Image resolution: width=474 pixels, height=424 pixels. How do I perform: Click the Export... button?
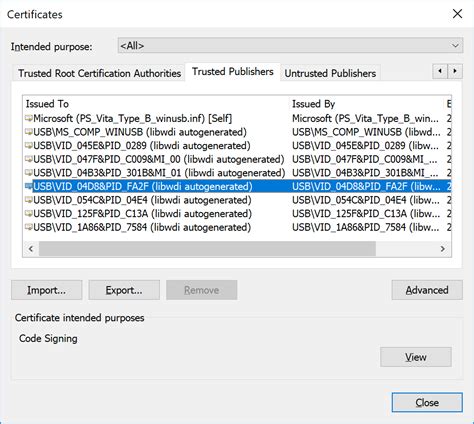(x=124, y=290)
